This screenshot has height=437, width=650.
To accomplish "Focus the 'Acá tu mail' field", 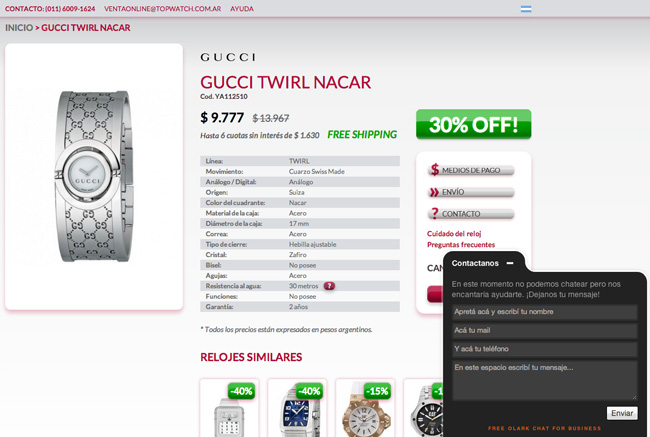I will pyautogui.click(x=545, y=330).
